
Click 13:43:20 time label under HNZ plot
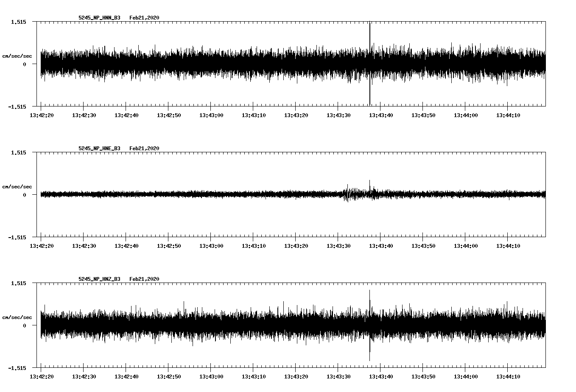[x=296, y=377]
